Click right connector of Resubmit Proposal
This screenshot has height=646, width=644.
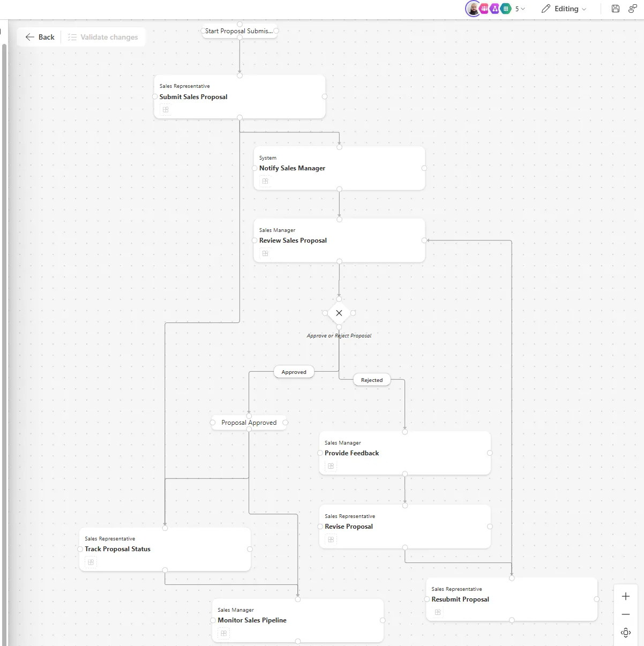click(x=596, y=599)
